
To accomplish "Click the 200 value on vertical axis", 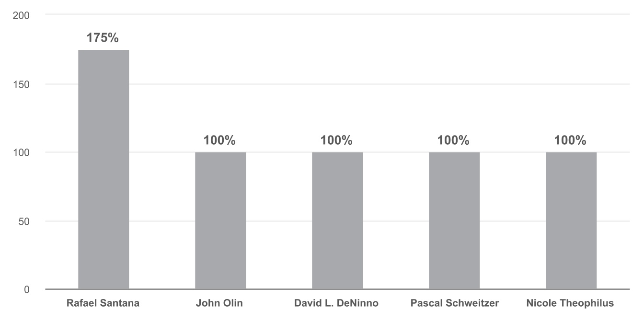I will coord(21,15).
